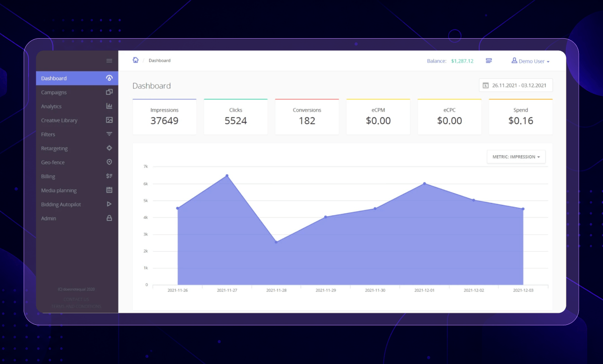
Task: Click the Balance: label in header
Action: 437,61
